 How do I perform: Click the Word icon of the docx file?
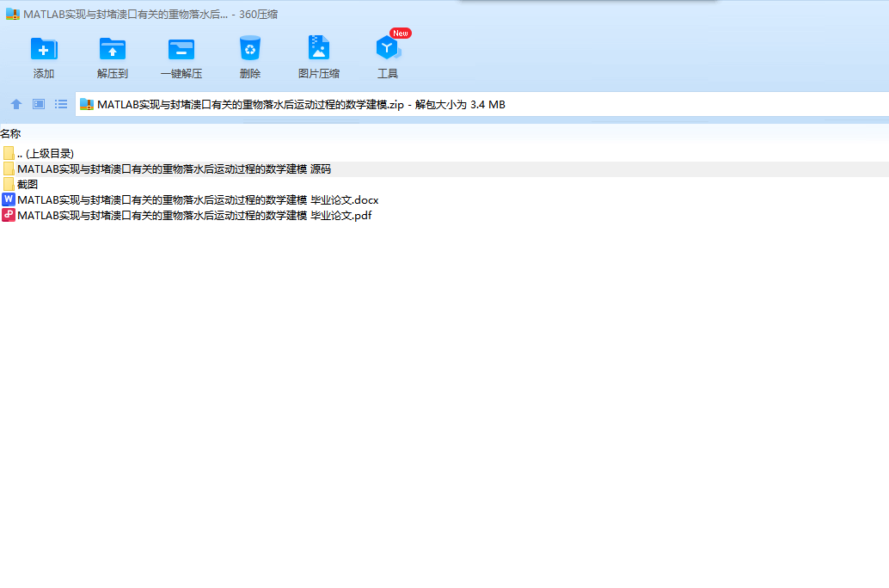pyautogui.click(x=9, y=199)
